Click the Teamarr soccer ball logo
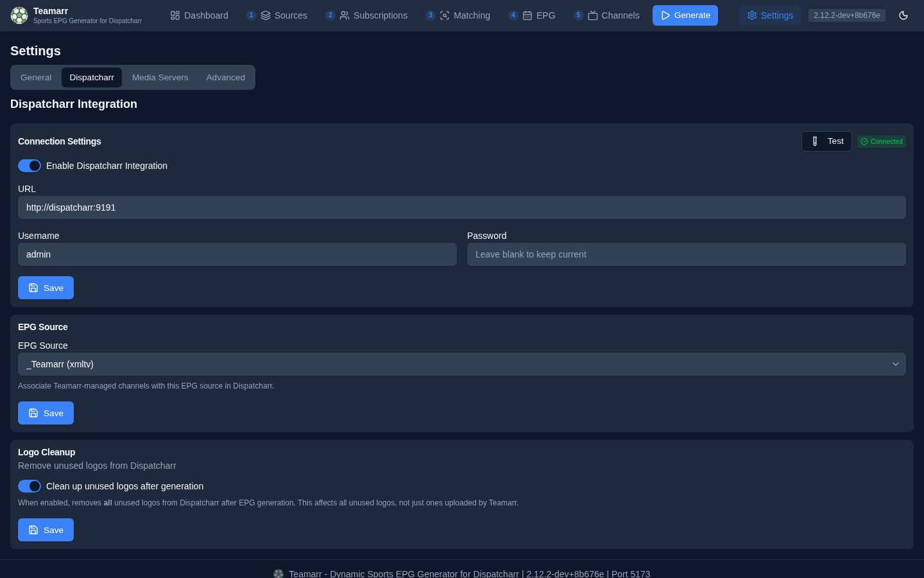Screen dimensions: 924x578 pos(19,15)
